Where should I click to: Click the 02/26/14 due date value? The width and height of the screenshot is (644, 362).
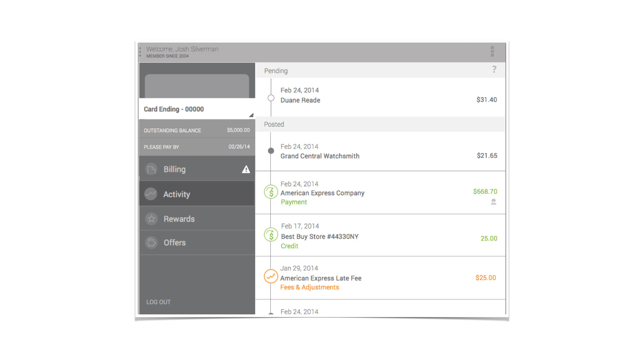click(x=239, y=146)
